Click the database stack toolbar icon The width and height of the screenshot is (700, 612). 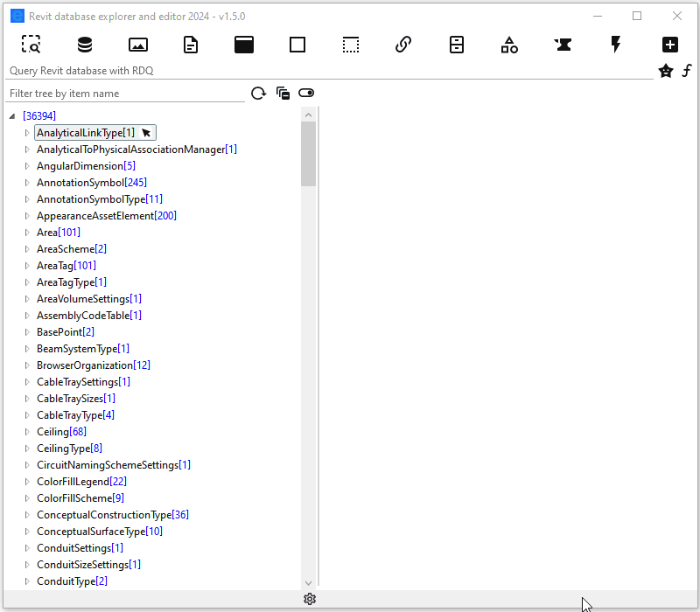click(x=84, y=45)
